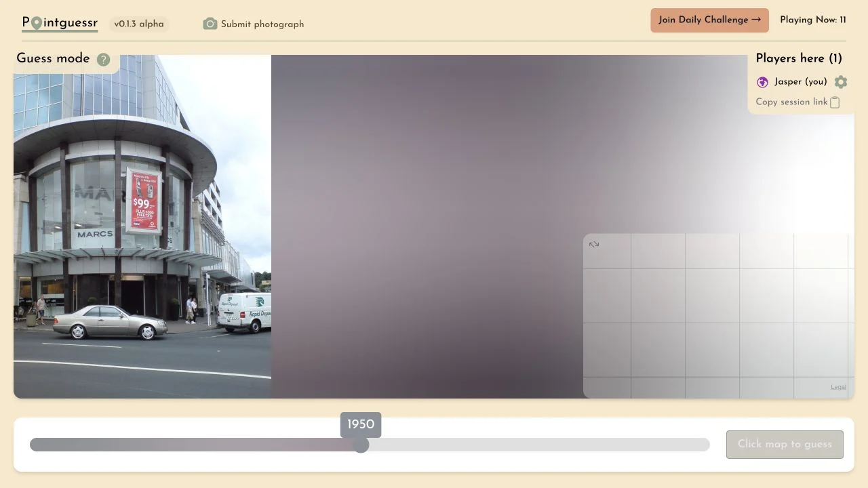Copy the session link text
Screen dimensions: 868x488
pyautogui.click(x=791, y=102)
